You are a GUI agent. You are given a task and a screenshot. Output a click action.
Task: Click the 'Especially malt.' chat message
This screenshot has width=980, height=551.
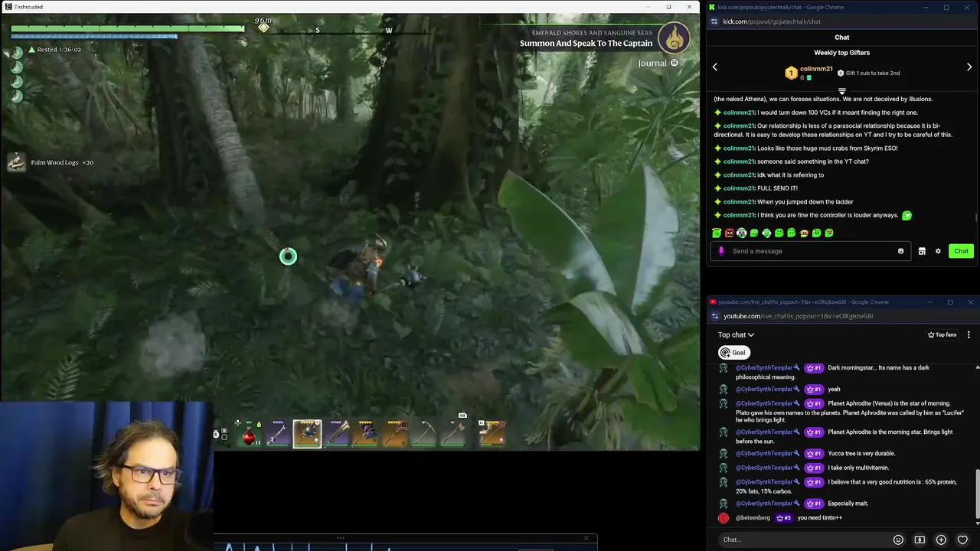coord(848,504)
